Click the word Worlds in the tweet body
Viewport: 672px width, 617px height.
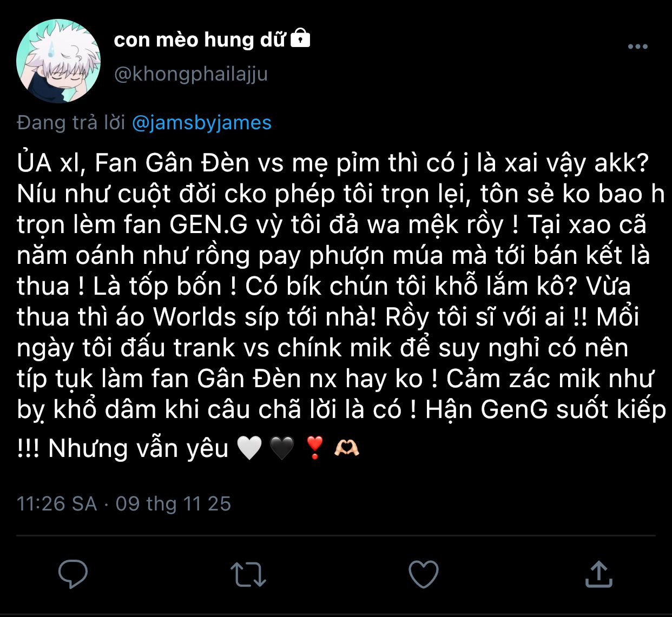(x=195, y=317)
